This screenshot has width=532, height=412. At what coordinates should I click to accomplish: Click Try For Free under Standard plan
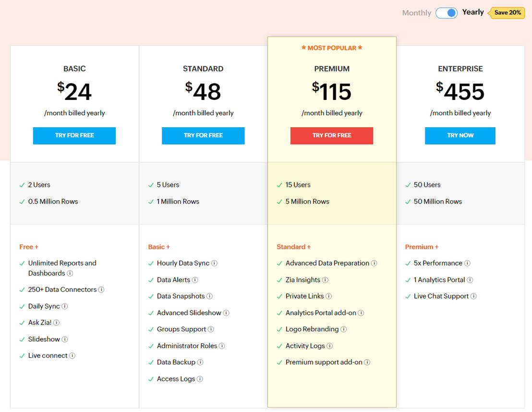[x=203, y=135]
